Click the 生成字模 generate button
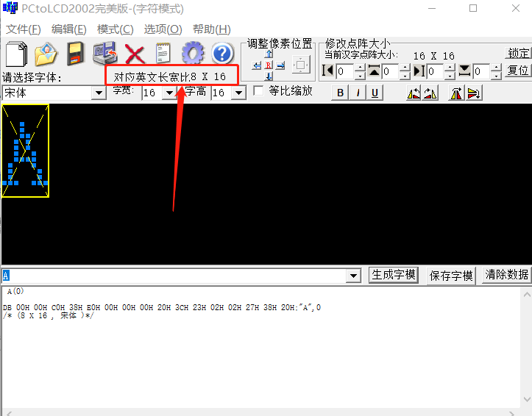The image size is (532, 416). pyautogui.click(x=394, y=275)
